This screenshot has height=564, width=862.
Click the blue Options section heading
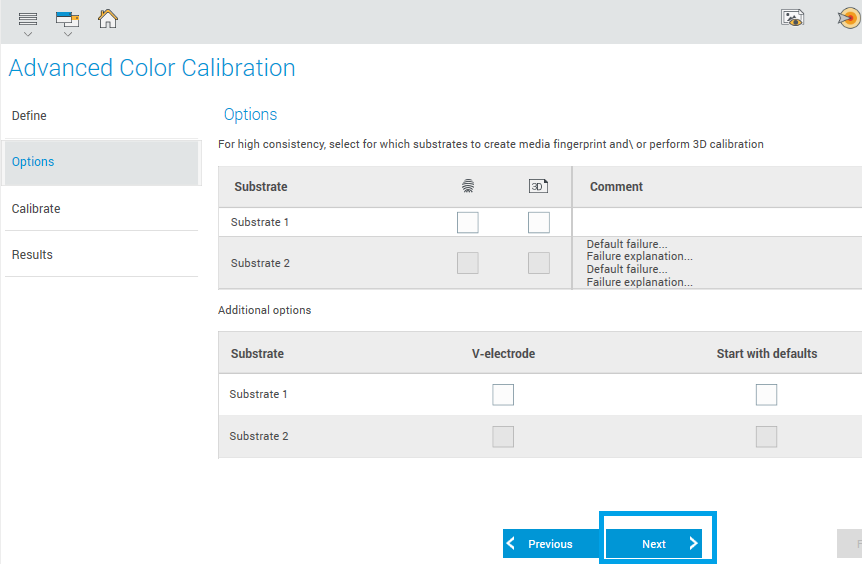click(250, 114)
